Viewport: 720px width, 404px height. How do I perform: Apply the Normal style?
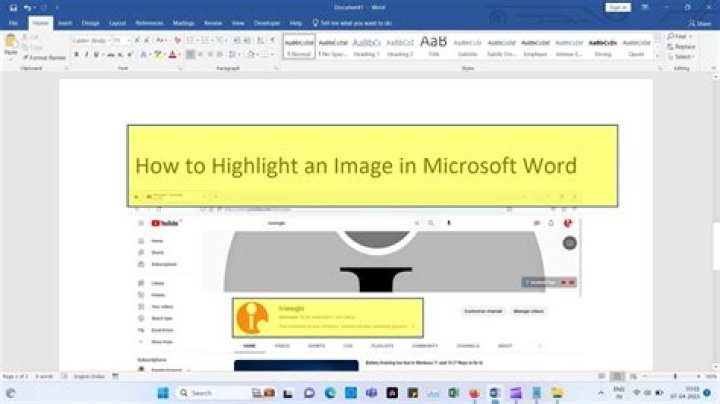[299, 47]
